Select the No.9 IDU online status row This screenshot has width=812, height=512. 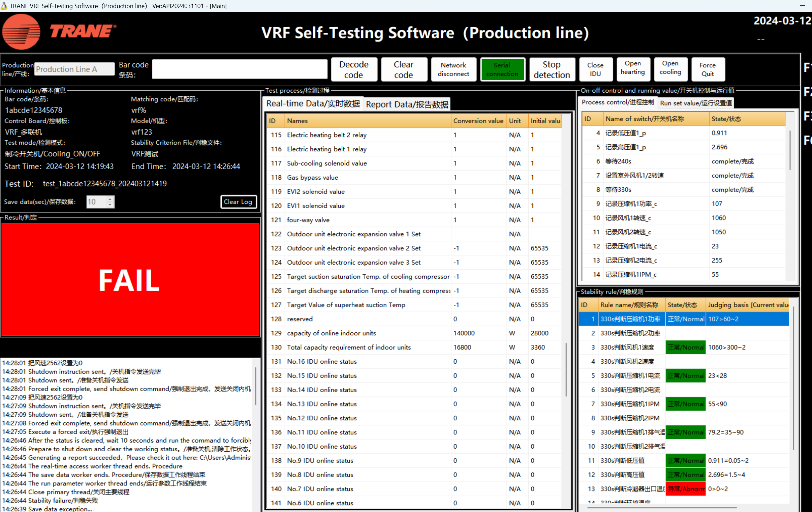tap(414, 461)
